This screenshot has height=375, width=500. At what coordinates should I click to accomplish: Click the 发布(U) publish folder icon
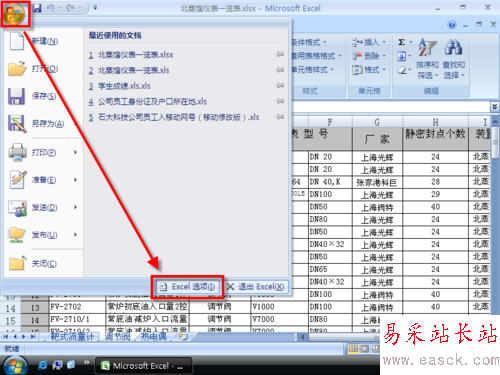coord(17,235)
